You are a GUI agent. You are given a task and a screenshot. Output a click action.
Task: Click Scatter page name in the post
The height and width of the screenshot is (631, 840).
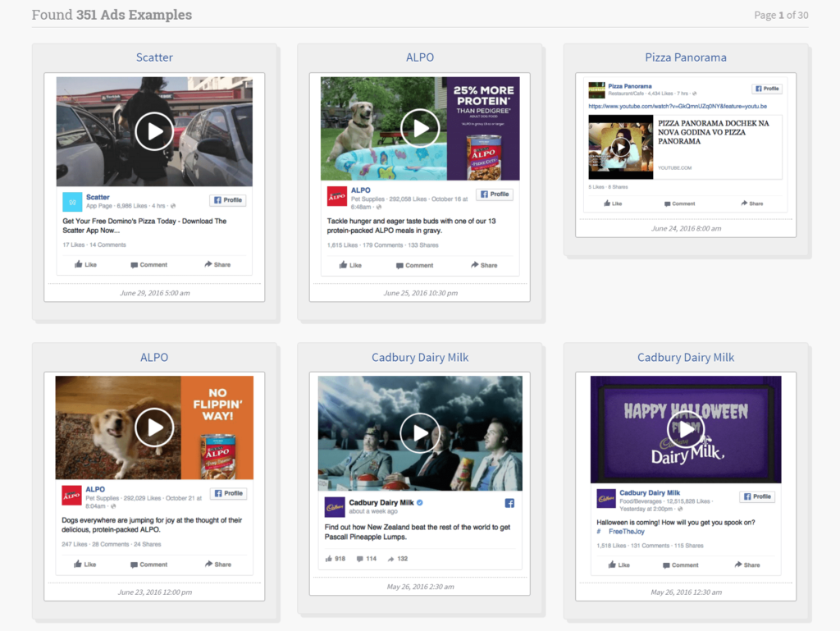point(98,197)
